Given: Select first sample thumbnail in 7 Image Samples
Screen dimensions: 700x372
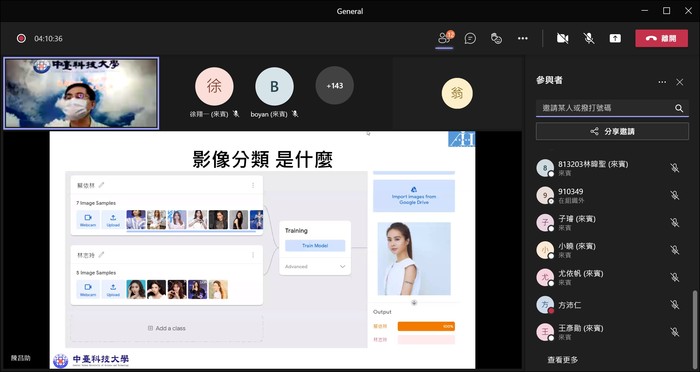Looking at the screenshot, I should point(136,220).
